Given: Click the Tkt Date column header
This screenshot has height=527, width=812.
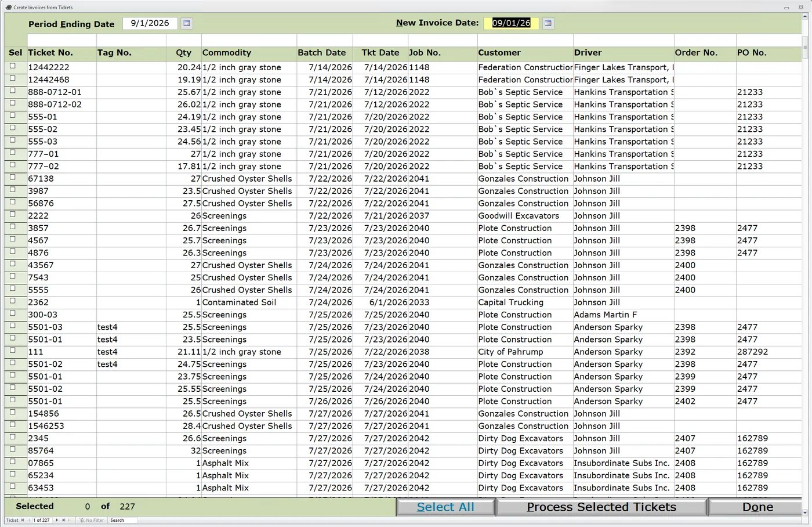Looking at the screenshot, I should point(380,53).
